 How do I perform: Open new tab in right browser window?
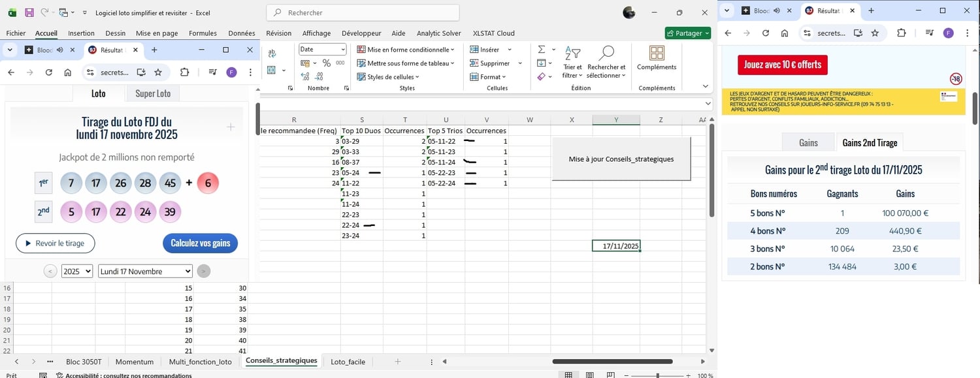(871, 10)
